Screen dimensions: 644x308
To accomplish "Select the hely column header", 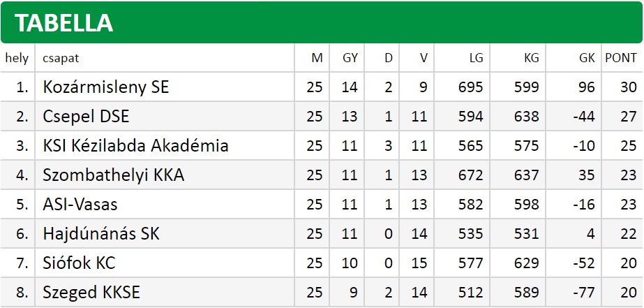I will [x=17, y=59].
